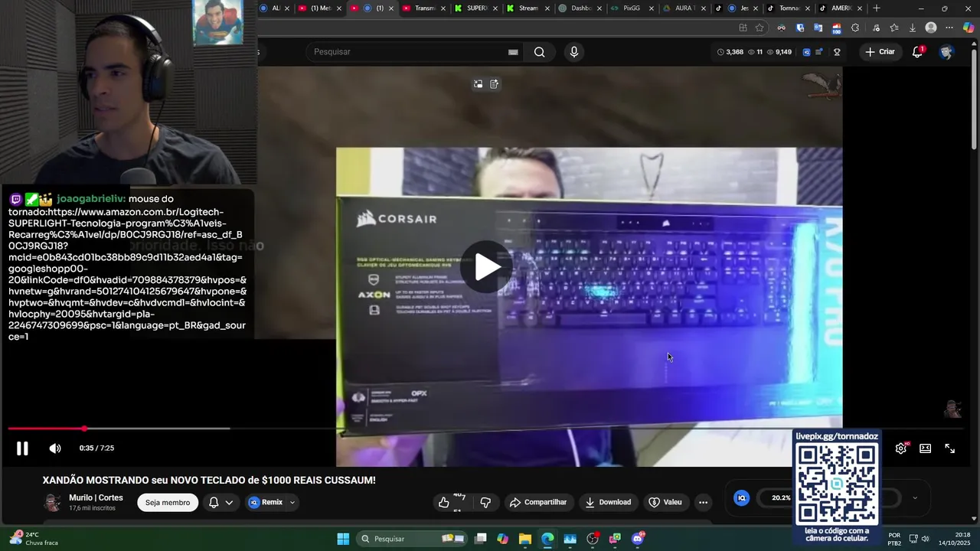980x551 pixels.
Task: Click the vidIQ list icon in stats bar
Action: pyautogui.click(x=819, y=52)
